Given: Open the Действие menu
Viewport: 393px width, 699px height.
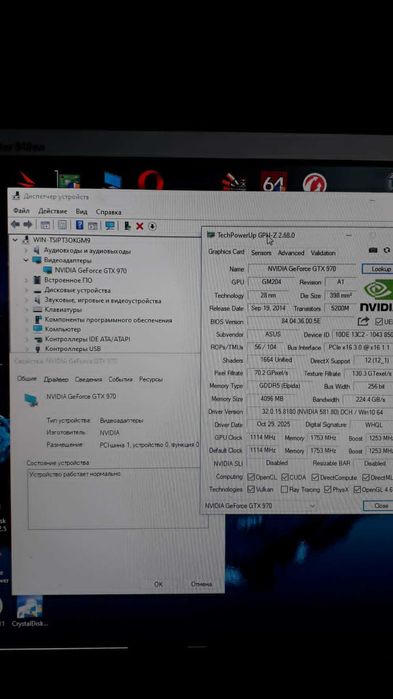Looking at the screenshot, I should (53, 211).
